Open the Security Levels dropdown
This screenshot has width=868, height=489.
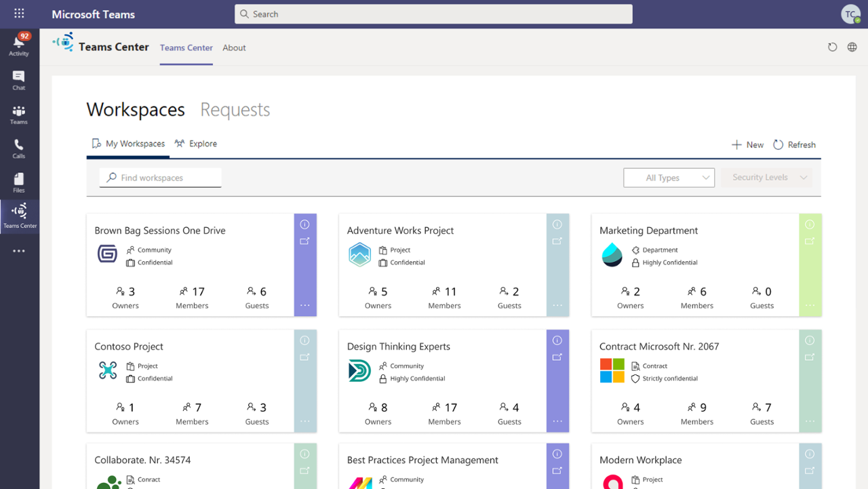pyautogui.click(x=766, y=177)
